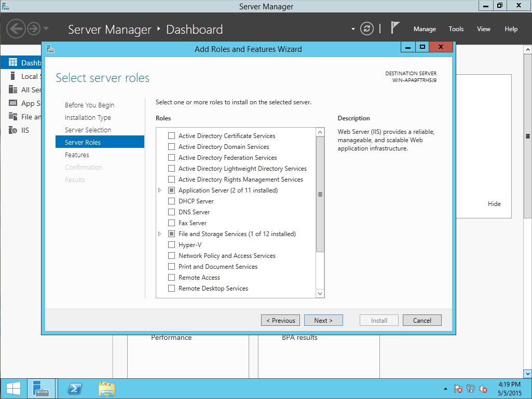This screenshot has height=399, width=532.
Task: Click the dashboard vertical scrollbar thumb
Action: [528, 136]
